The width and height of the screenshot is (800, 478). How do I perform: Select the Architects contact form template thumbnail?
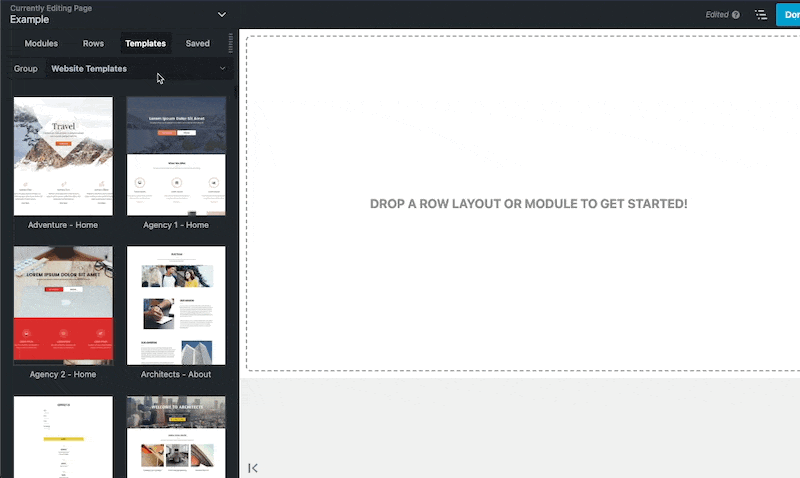tap(63, 437)
